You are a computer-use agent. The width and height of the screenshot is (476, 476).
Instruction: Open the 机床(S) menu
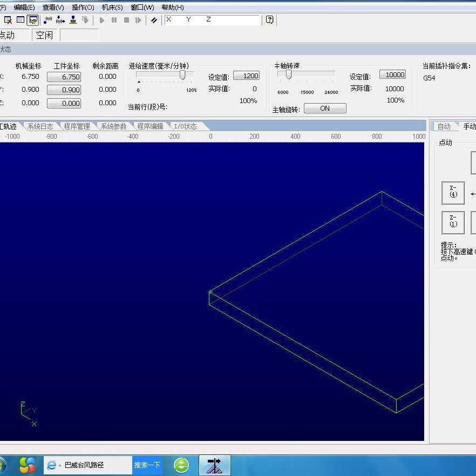[x=112, y=8]
